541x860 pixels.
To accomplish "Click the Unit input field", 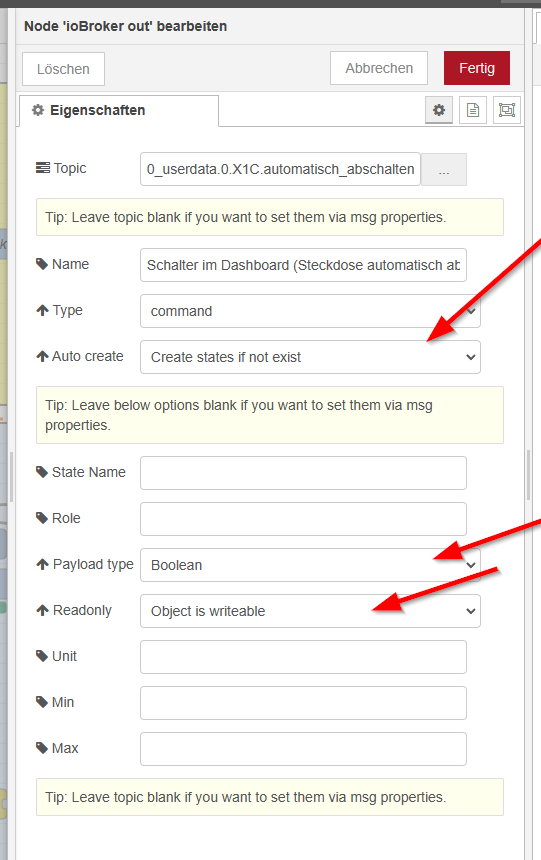I will coord(303,657).
